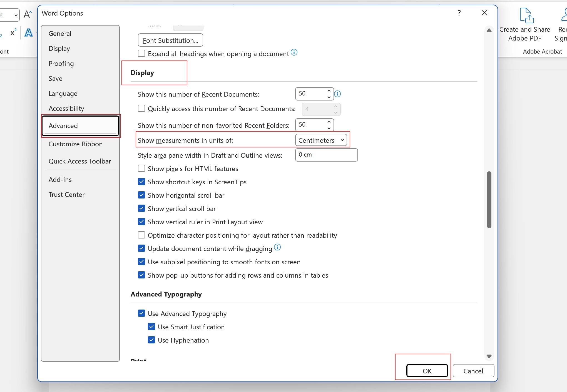Screen dimensions: 567x392
Task: Select the Trust Center category
Action: [x=66, y=194]
